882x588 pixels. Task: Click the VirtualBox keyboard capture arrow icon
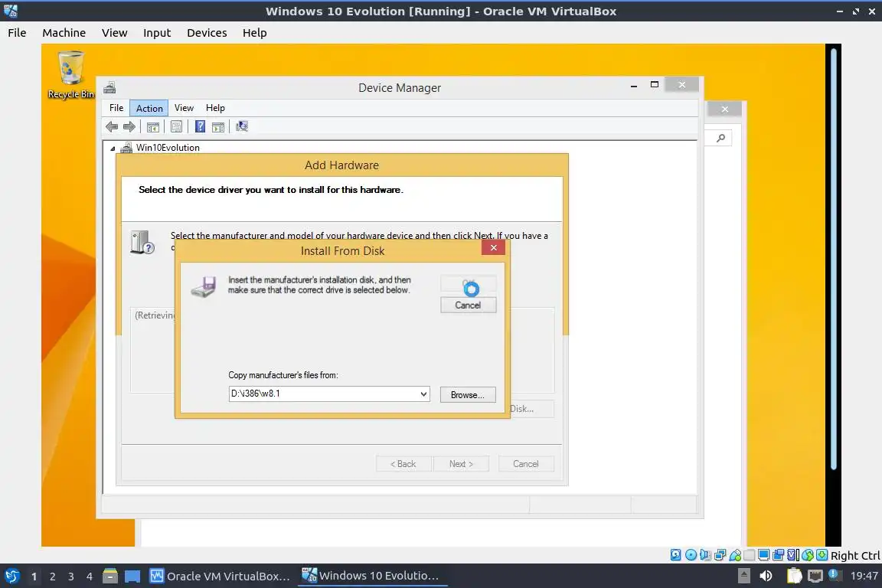coord(822,555)
